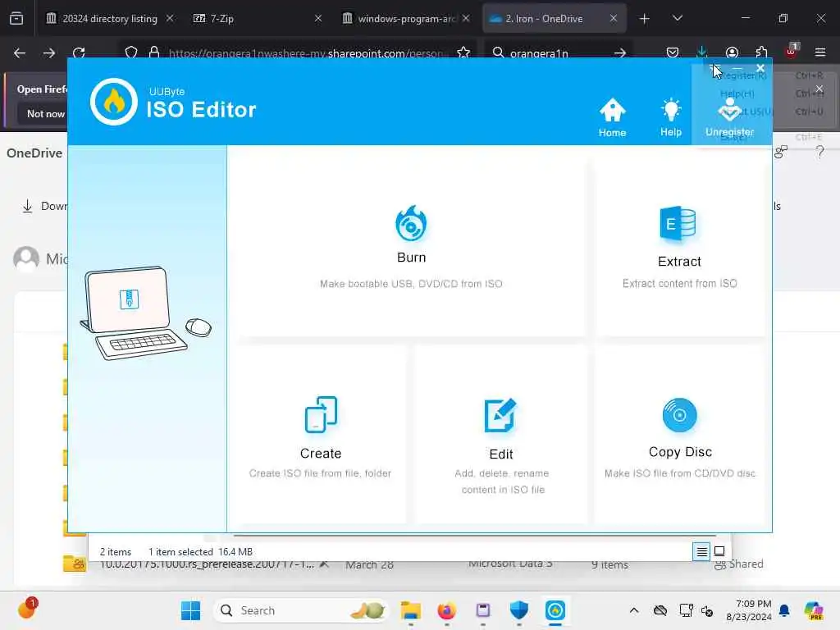Click the Copy Disc icon
This screenshot has width=840, height=630.
pos(679,414)
